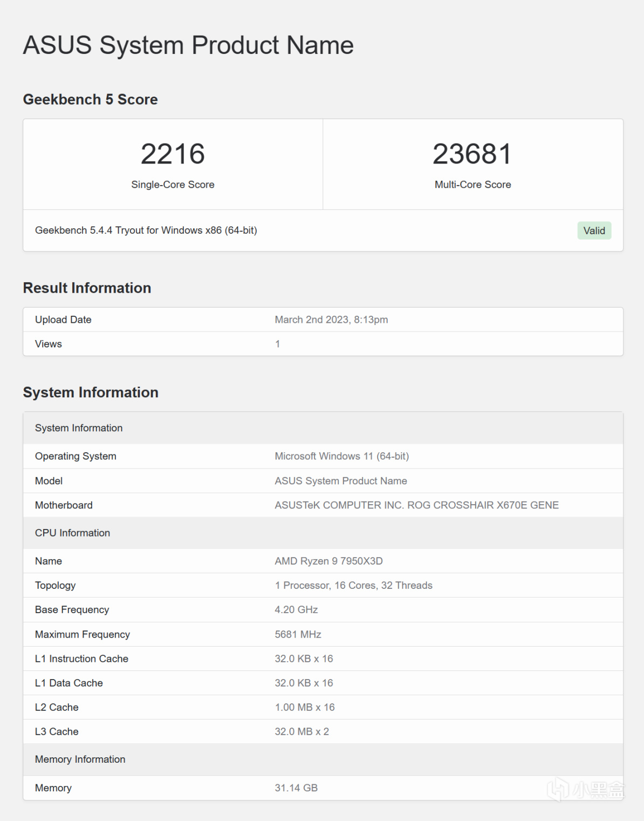The width and height of the screenshot is (644, 821).
Task: Click the 'CPU Information' header row
Action: (323, 533)
